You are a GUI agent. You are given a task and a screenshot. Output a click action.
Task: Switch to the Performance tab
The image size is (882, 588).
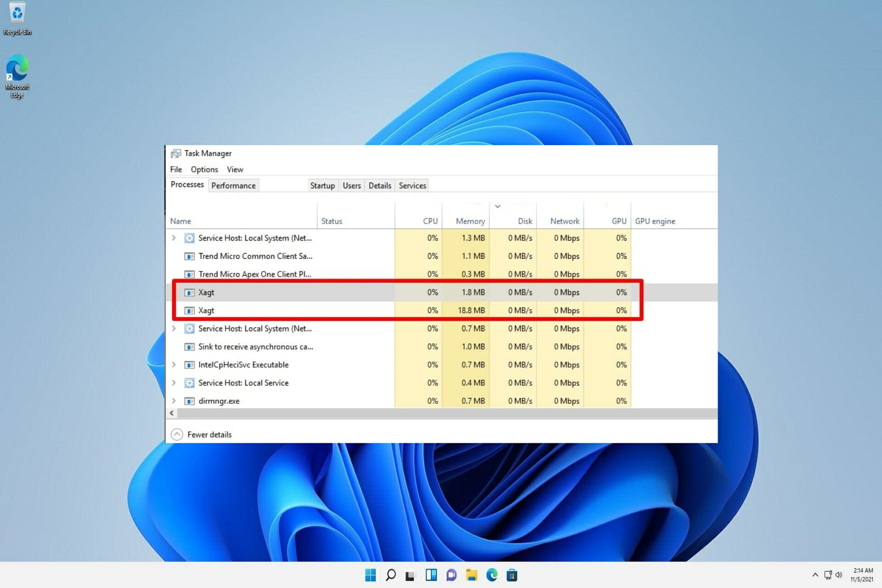pos(233,186)
